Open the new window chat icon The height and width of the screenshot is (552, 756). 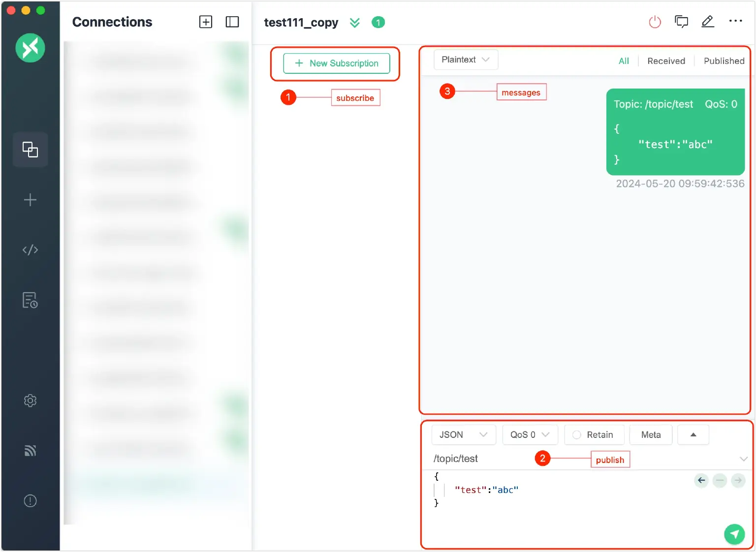(681, 22)
